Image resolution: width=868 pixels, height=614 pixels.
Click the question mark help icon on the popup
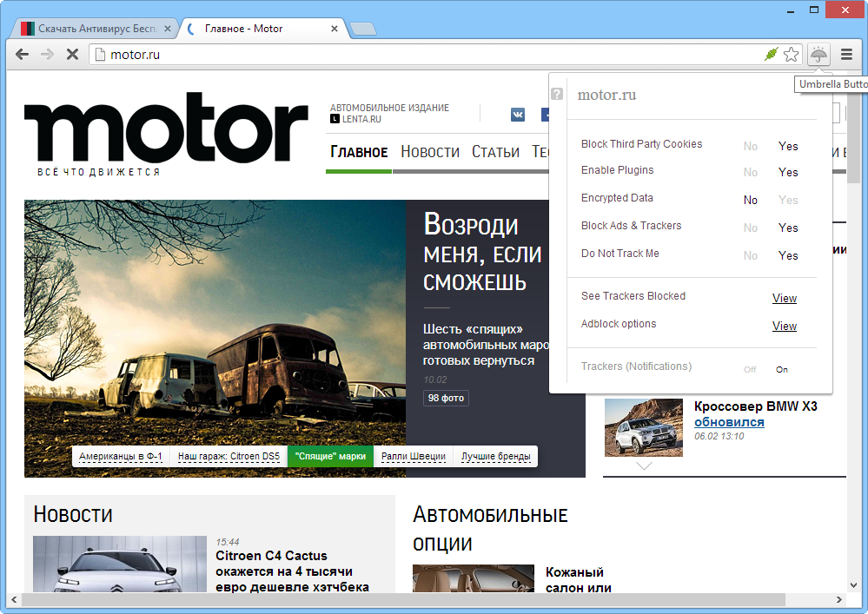click(x=557, y=94)
